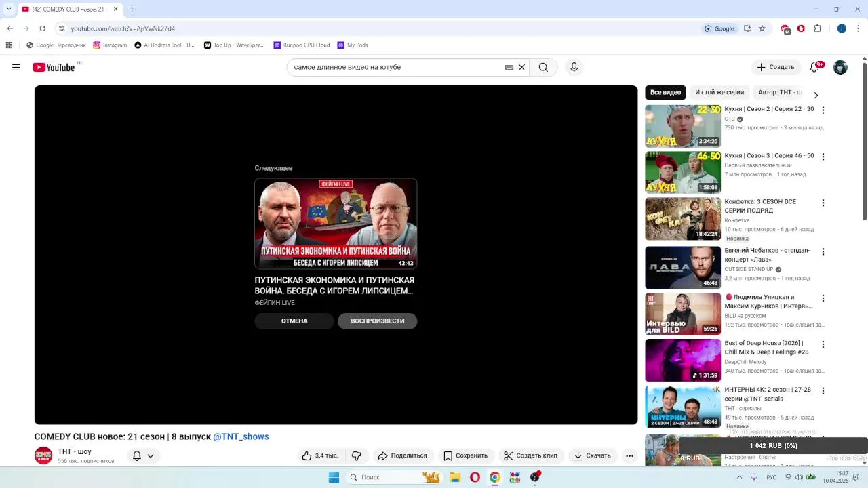The width and height of the screenshot is (868, 488).
Task: Like the video (3,4 тыс.)
Action: pos(320,455)
